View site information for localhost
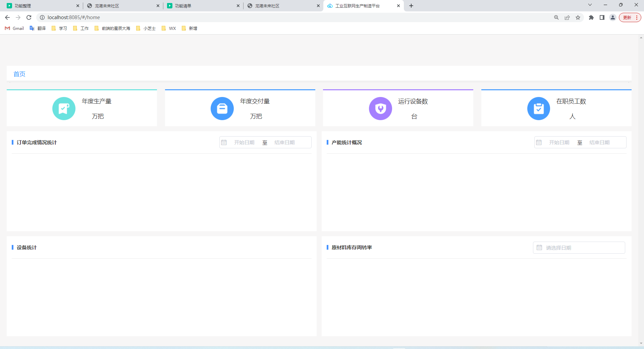 coord(42,17)
